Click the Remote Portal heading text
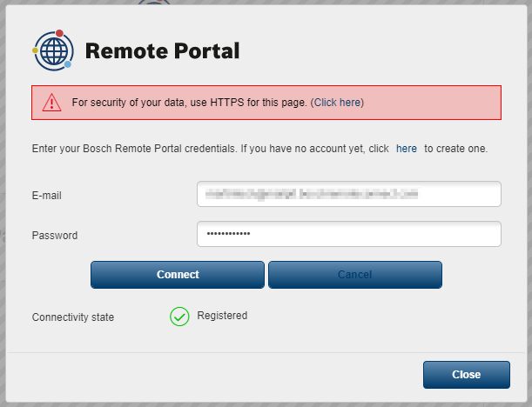This screenshot has width=532, height=407. (x=162, y=50)
